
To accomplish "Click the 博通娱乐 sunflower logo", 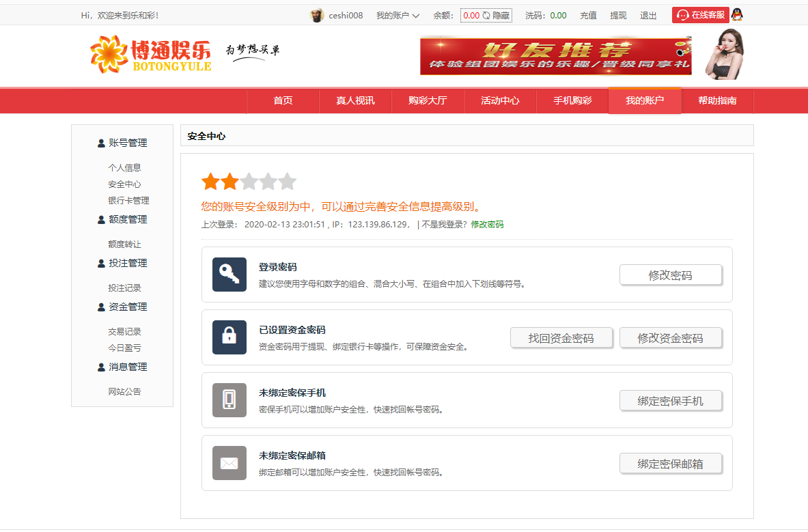I will coord(108,54).
